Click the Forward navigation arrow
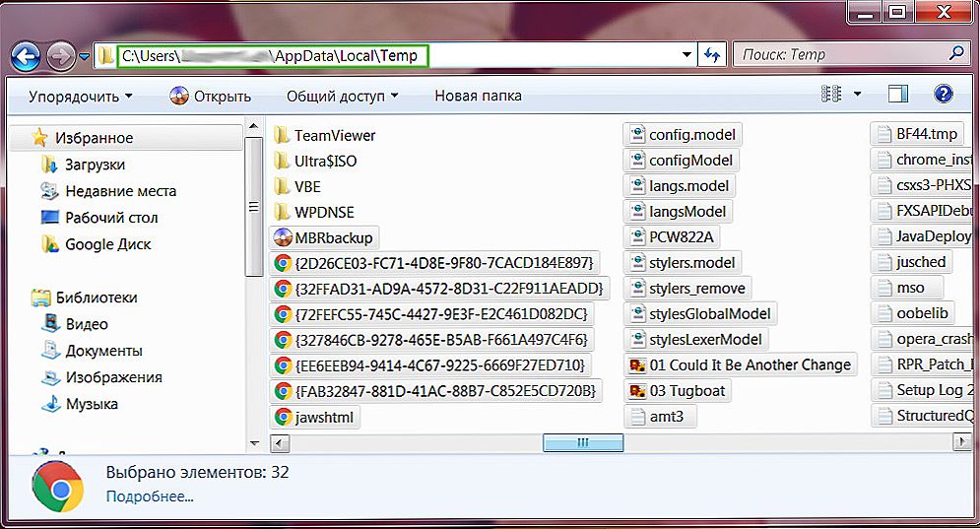Image resolution: width=980 pixels, height=529 pixels. pyautogui.click(x=61, y=57)
